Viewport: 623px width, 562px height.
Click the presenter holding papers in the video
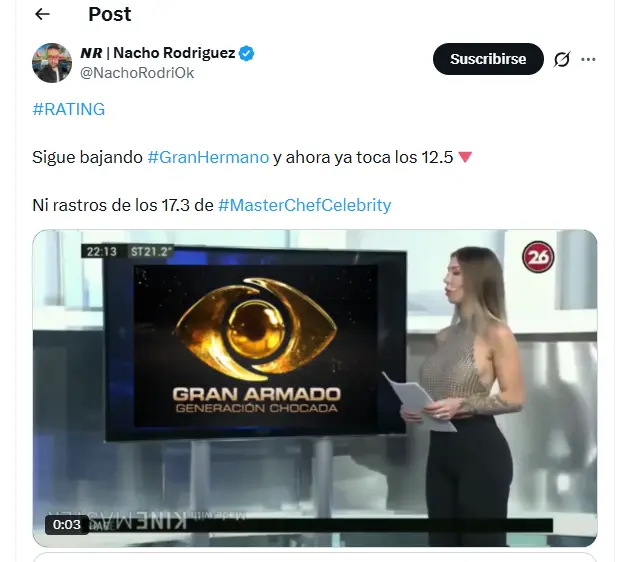tap(461, 393)
